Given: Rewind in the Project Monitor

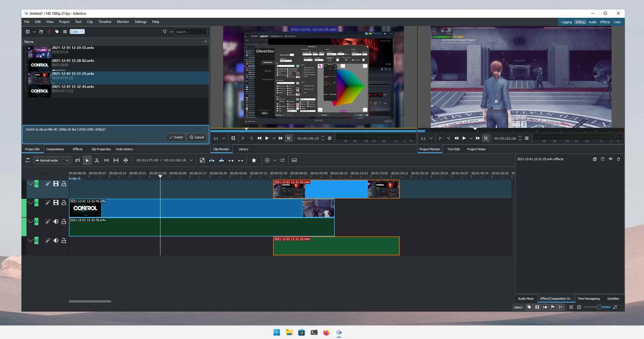Looking at the screenshot, I should point(456,138).
